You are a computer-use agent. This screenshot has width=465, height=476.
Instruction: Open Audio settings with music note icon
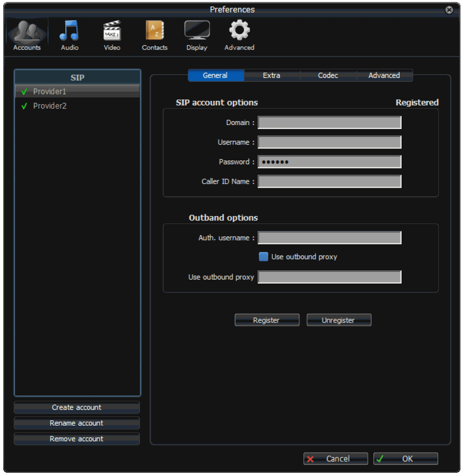pos(69,35)
